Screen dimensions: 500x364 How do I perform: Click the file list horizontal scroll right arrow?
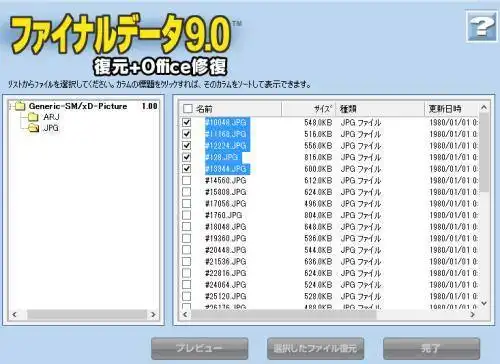click(472, 314)
